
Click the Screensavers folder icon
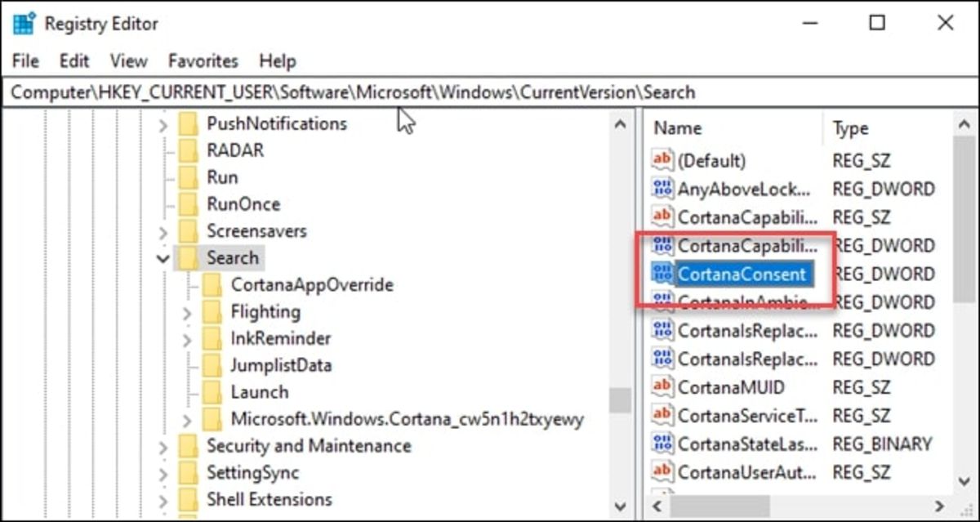click(189, 231)
